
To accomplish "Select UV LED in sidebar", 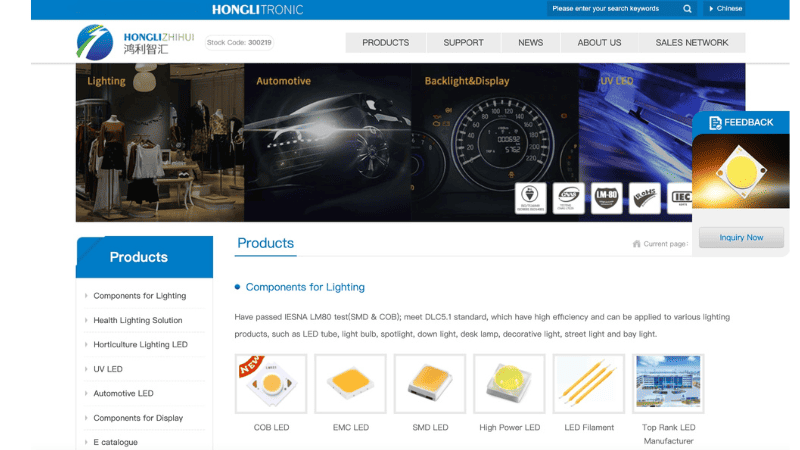I will click(108, 369).
